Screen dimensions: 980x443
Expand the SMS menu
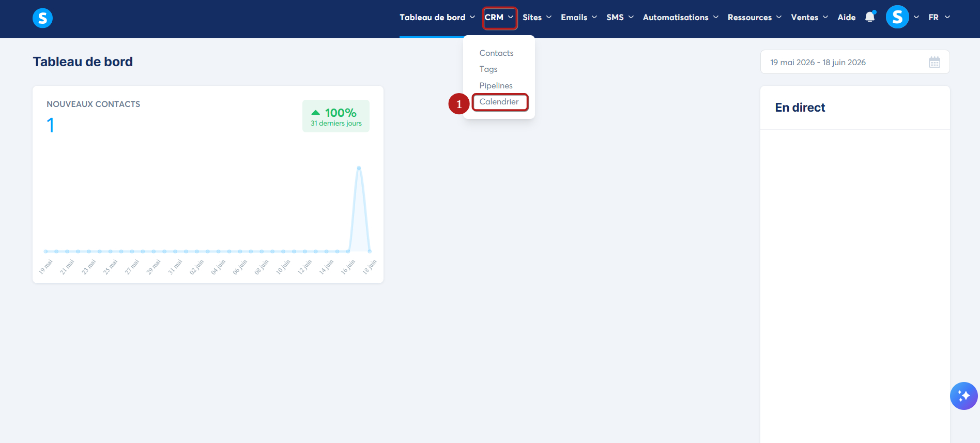620,17
